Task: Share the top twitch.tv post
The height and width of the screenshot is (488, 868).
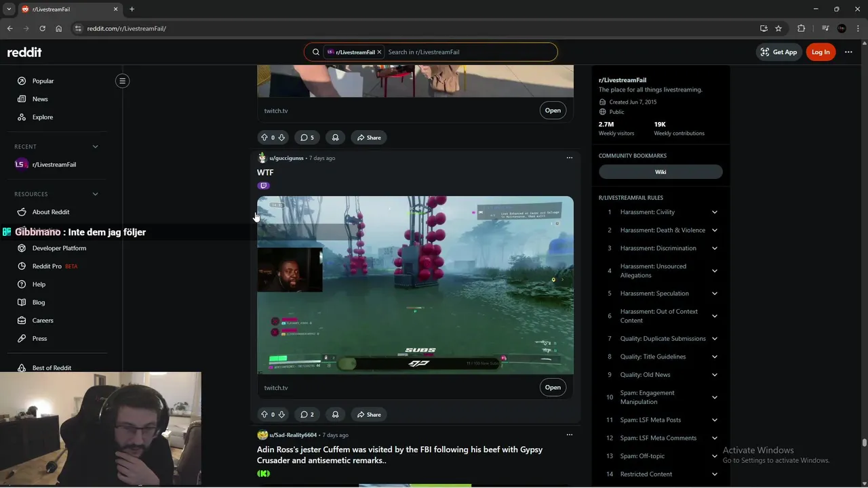Action: pos(369,138)
